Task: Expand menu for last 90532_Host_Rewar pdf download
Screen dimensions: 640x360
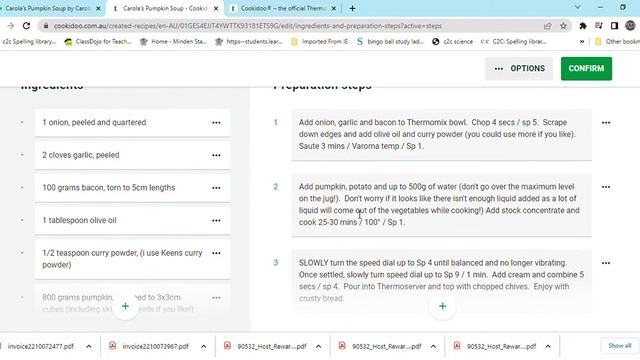Action: click(548, 346)
